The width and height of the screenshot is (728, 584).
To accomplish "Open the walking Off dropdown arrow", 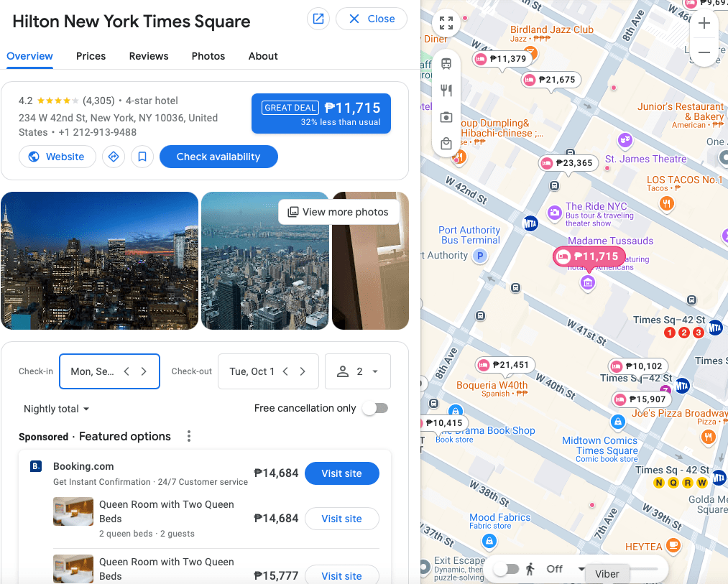I will tap(581, 569).
